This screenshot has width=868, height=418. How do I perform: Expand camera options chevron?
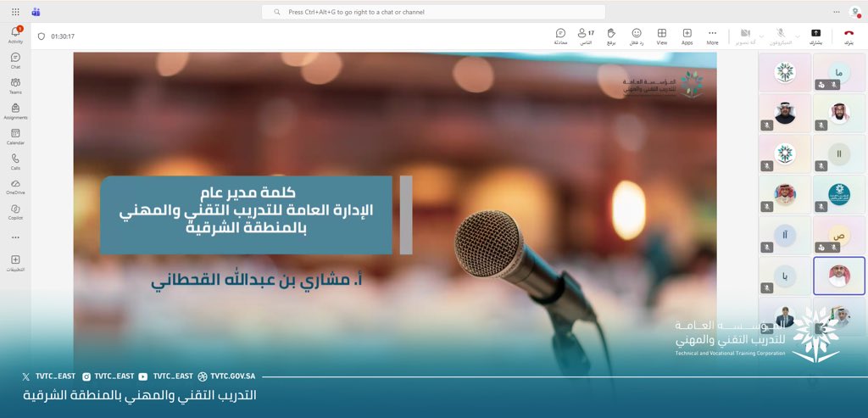[761, 36]
